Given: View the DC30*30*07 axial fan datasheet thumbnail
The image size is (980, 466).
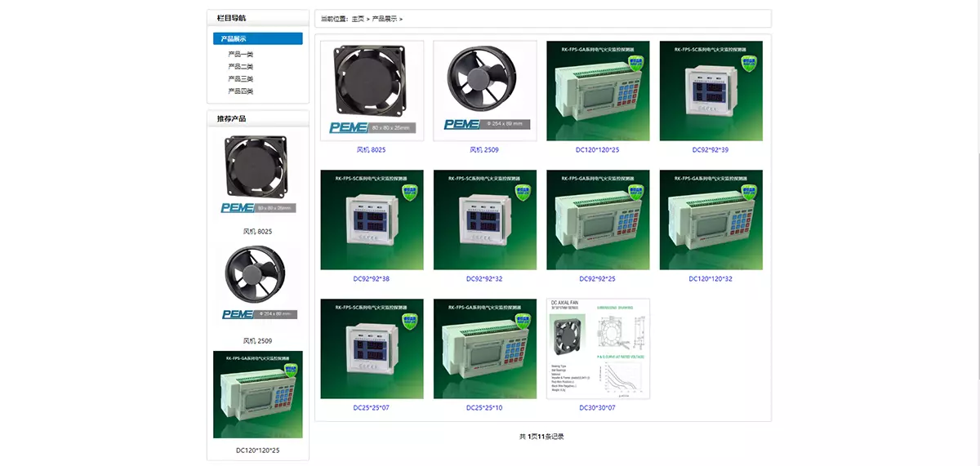Looking at the screenshot, I should 598,348.
